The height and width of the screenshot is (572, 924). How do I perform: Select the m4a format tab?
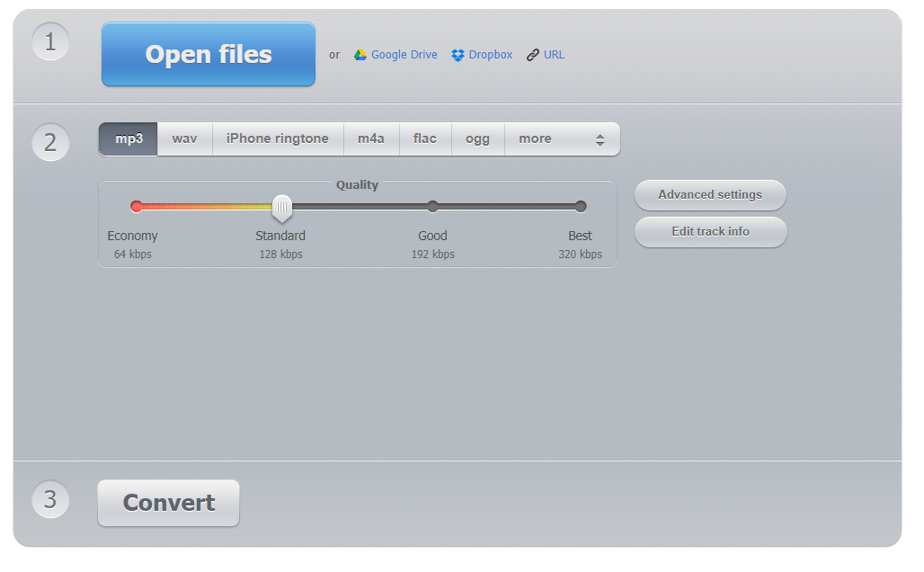(371, 139)
